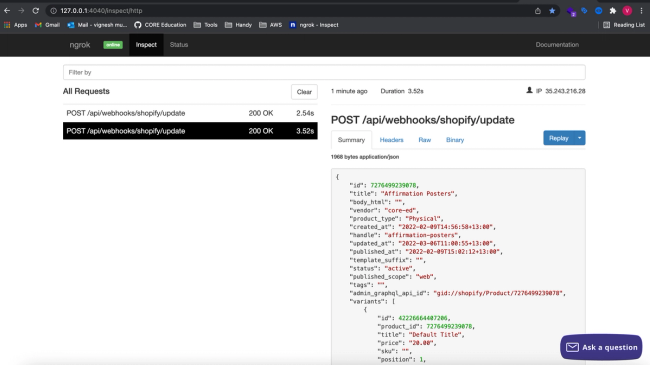Click the ngrok brand logo text
Screen dimensions: 650x365
point(80,45)
